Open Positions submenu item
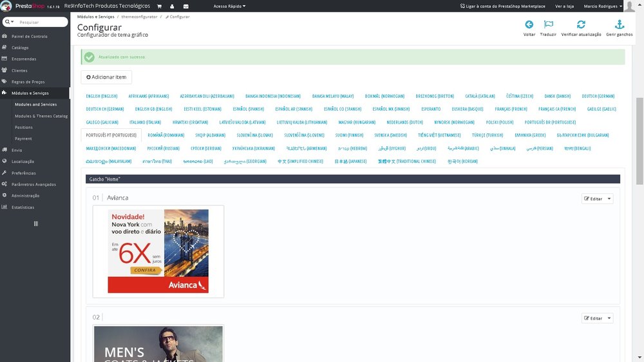644x362 pixels. coord(23,128)
